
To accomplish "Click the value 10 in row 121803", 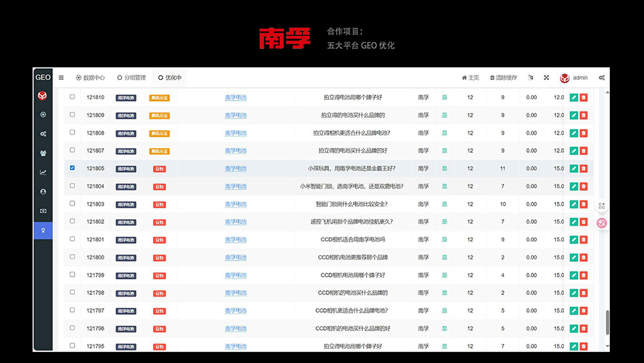I will [503, 204].
